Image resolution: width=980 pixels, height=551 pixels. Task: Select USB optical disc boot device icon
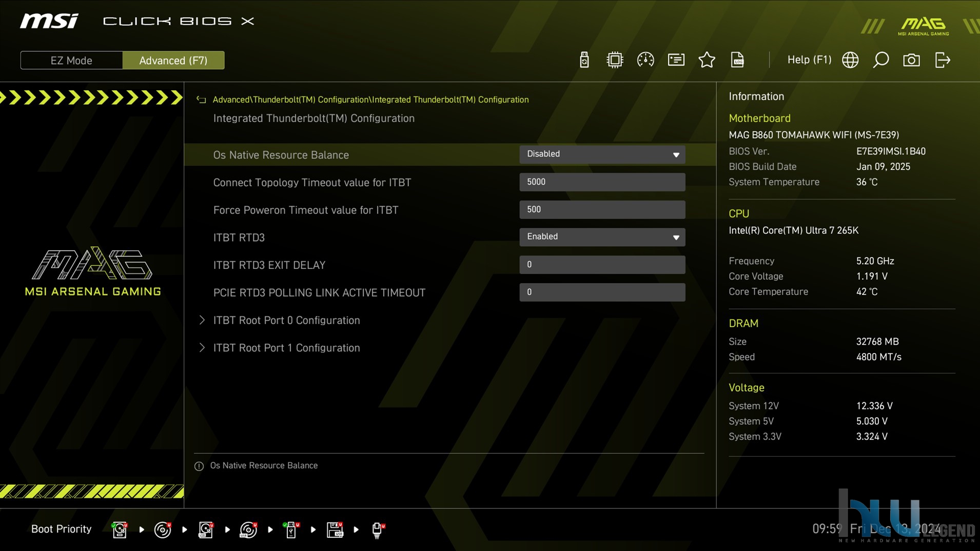pos(248,529)
